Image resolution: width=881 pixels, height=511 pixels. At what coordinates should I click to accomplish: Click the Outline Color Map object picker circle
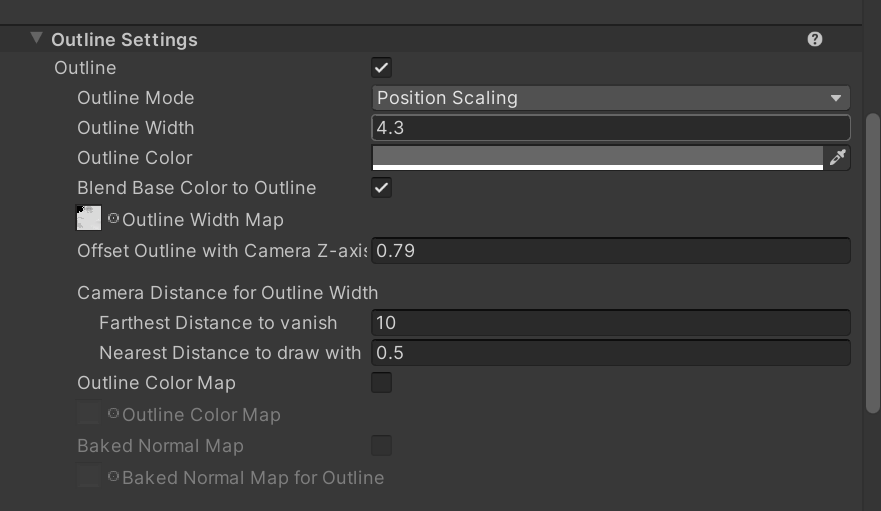point(114,414)
